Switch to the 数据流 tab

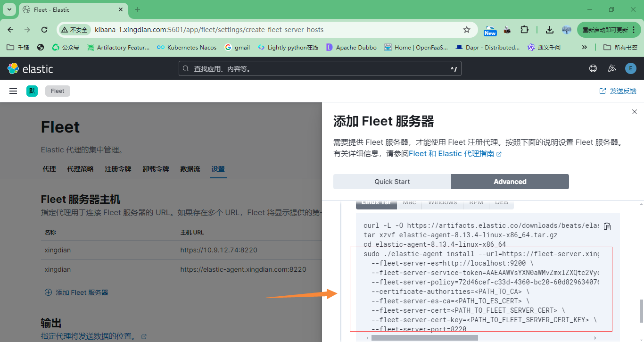coord(190,169)
